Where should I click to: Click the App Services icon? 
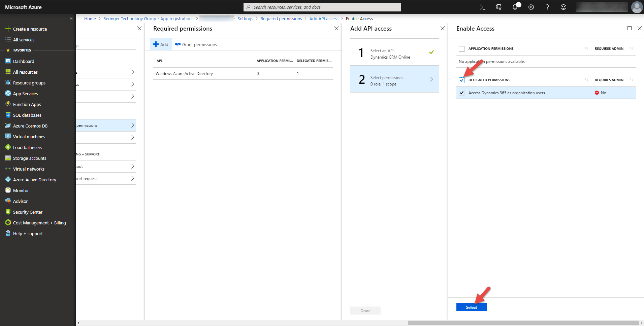[x=8, y=94]
